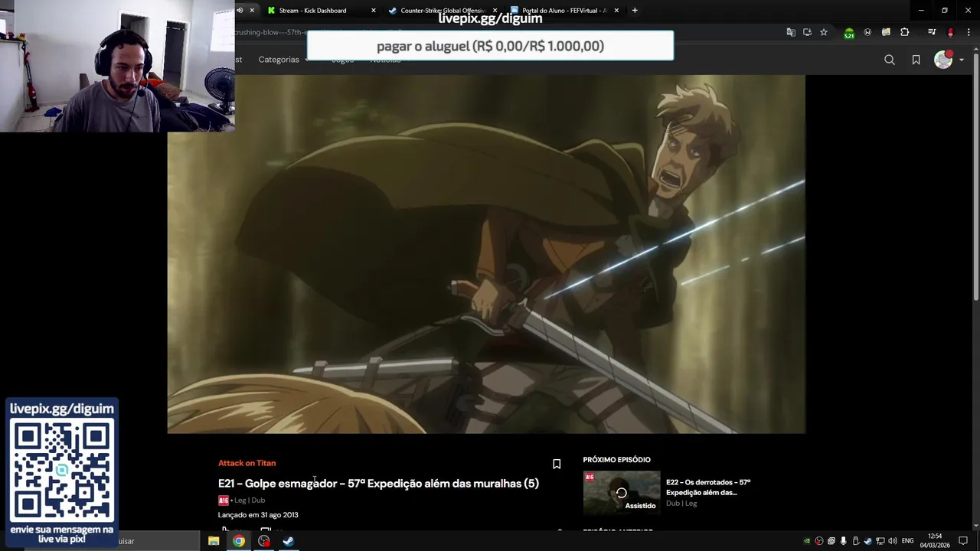The width and height of the screenshot is (980, 551).
Task: Open the Chrome extensions puzzle icon
Action: pos(905,32)
